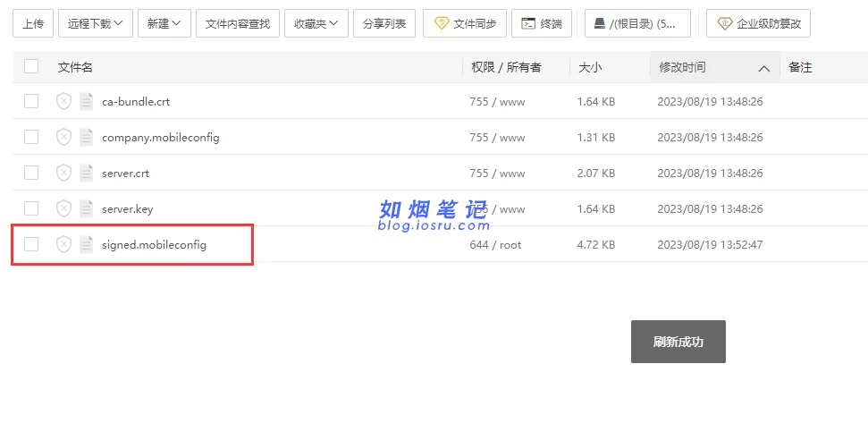Launch the 终端 terminal
Screen dimensions: 868x432
[x=542, y=23]
